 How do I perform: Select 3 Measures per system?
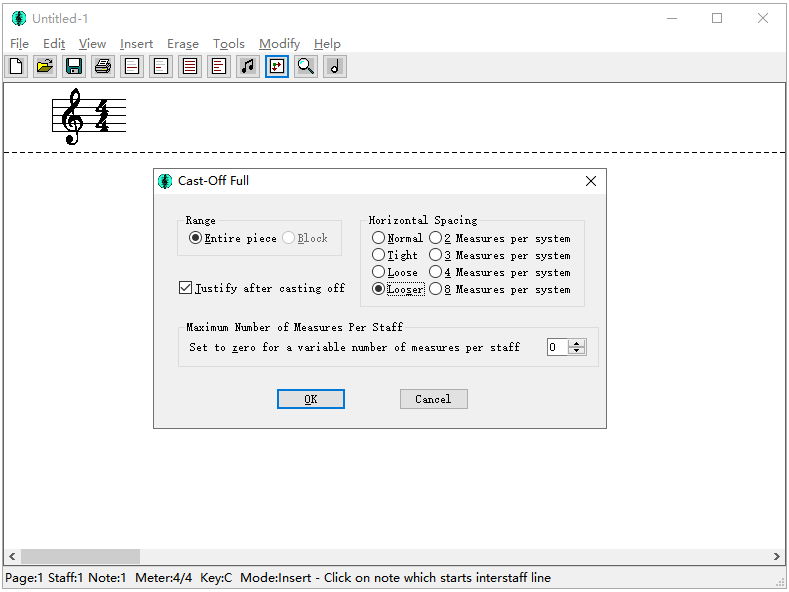pyautogui.click(x=500, y=255)
